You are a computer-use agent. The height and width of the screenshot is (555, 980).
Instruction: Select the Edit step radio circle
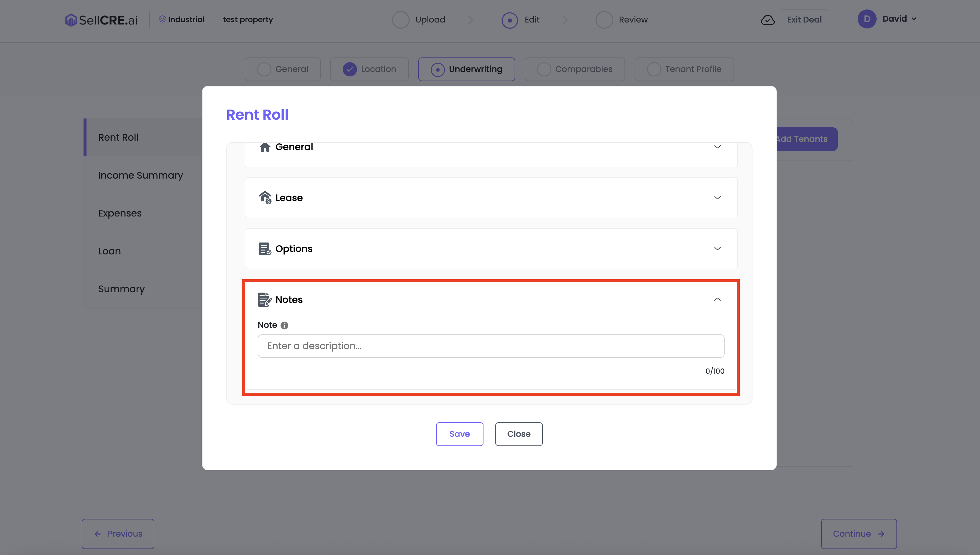(x=510, y=20)
